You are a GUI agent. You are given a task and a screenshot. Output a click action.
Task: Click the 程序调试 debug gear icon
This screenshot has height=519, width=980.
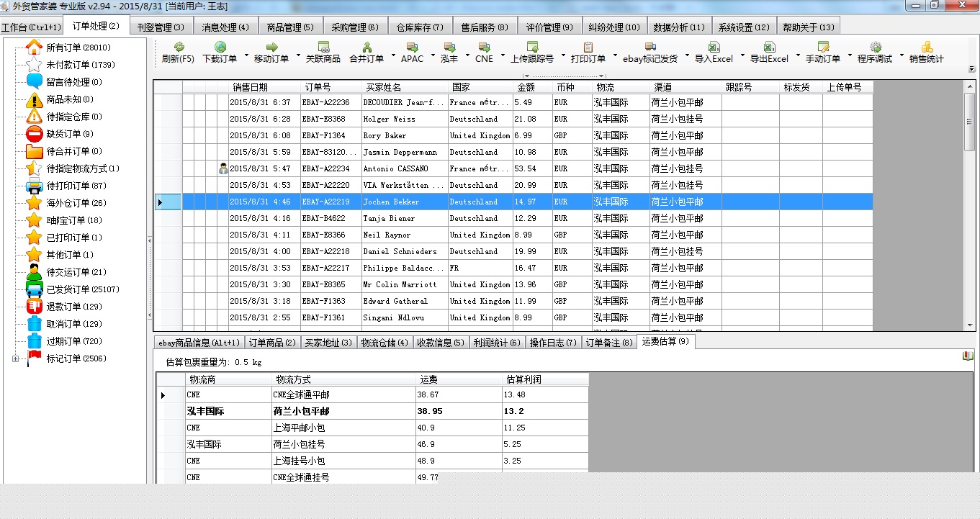(x=875, y=47)
